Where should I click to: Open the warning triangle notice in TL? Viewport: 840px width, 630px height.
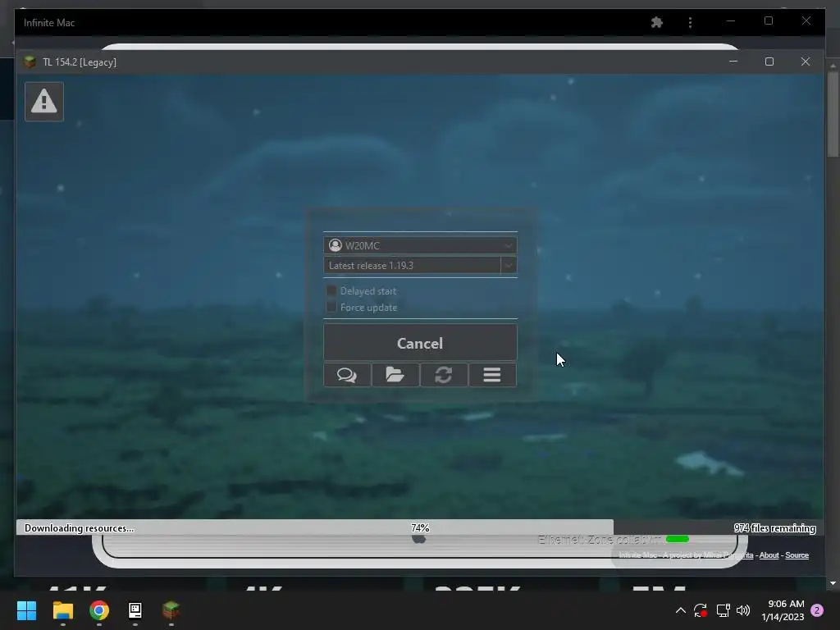point(44,101)
